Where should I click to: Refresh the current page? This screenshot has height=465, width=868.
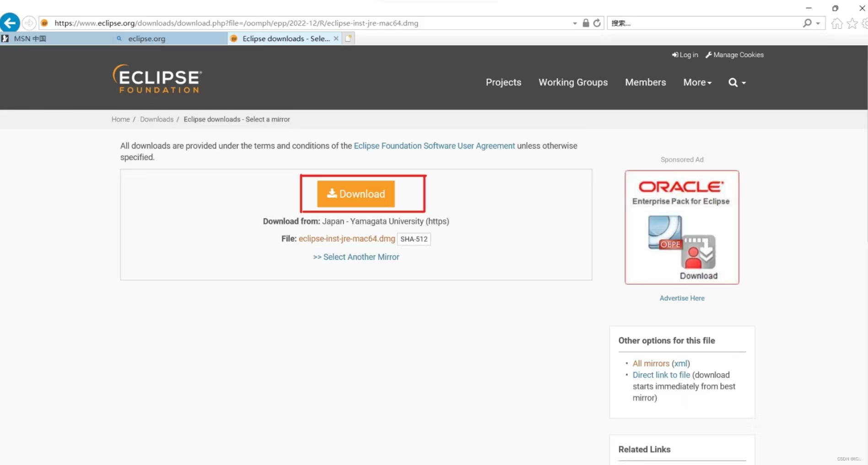pos(597,23)
